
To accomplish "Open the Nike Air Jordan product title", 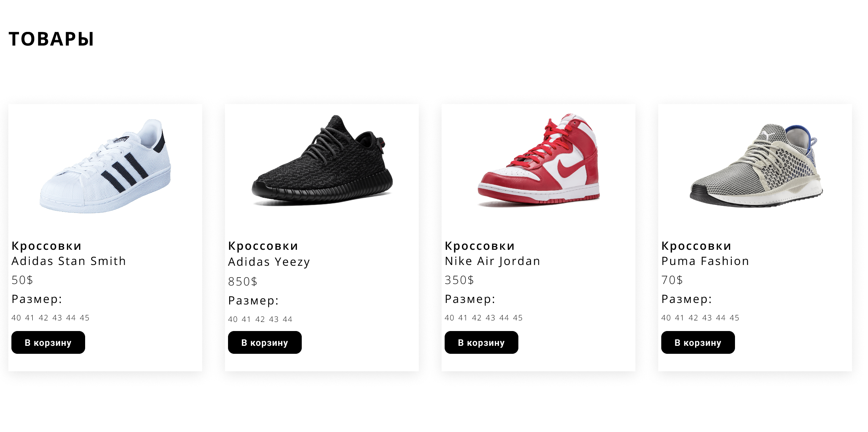I will (x=493, y=253).
